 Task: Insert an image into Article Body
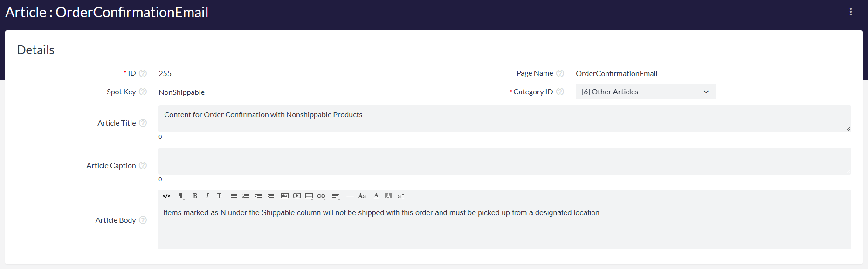pyautogui.click(x=284, y=196)
